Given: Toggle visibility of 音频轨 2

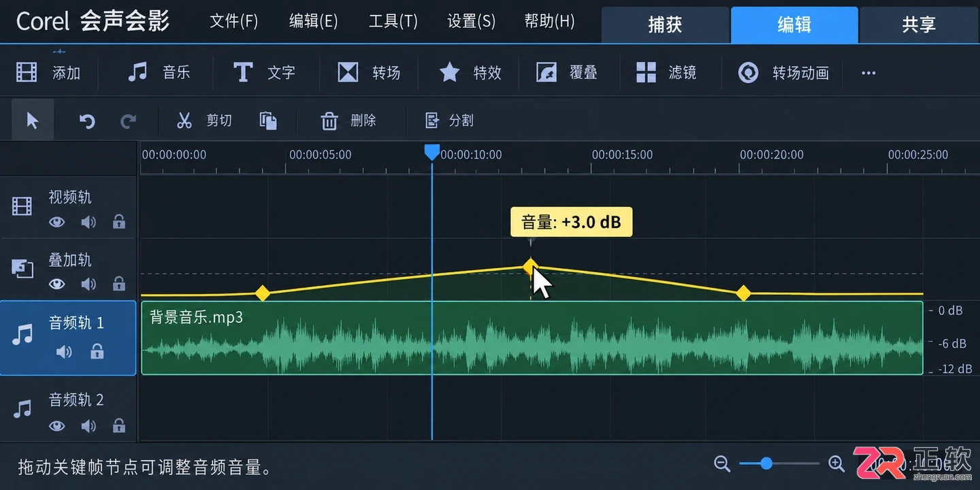Looking at the screenshot, I should point(56,426).
